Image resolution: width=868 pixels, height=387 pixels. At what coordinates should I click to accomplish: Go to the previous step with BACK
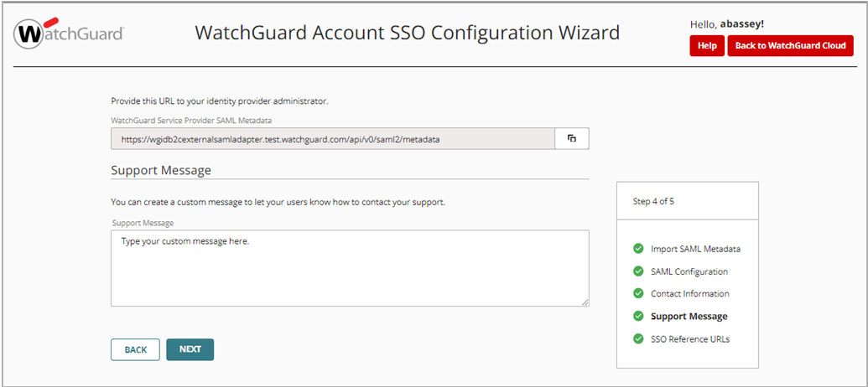coord(135,349)
